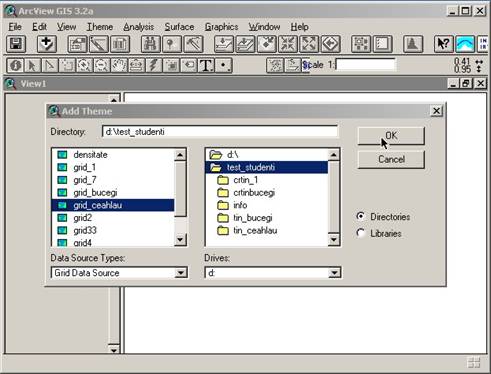Image resolution: width=491 pixels, height=374 pixels.
Task: Close the Add Theme dialog
Action: (436, 111)
